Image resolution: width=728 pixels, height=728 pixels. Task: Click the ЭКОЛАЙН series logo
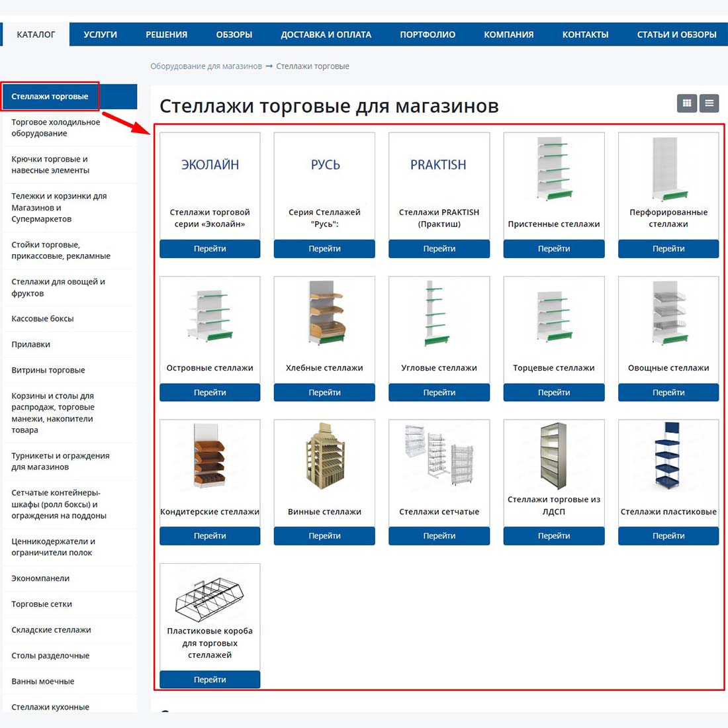[x=210, y=165]
